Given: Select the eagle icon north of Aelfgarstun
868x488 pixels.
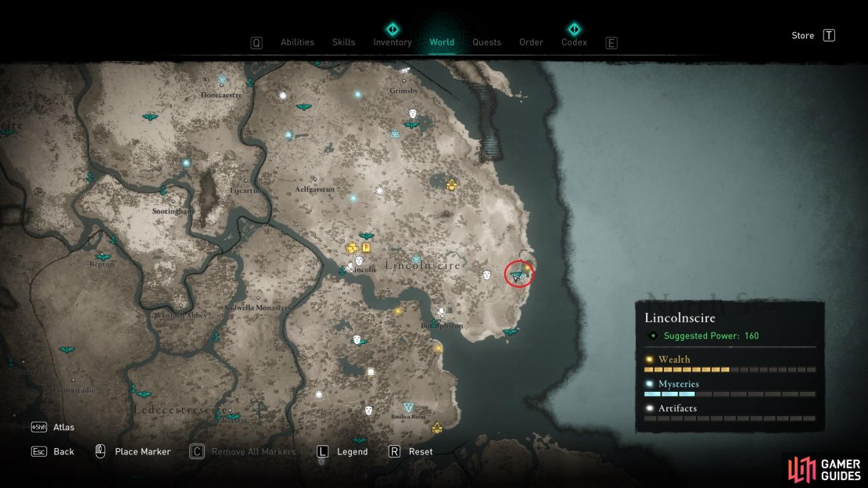Looking at the screenshot, I should [303, 107].
